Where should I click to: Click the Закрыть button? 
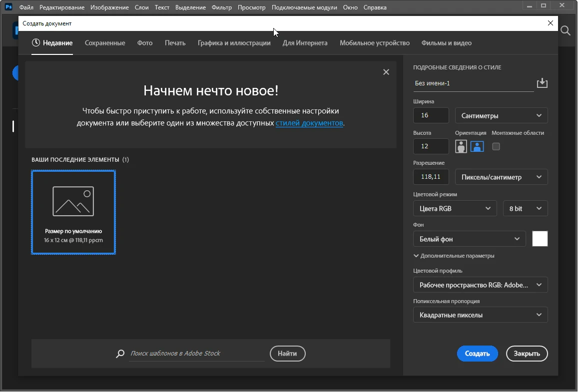(x=527, y=354)
